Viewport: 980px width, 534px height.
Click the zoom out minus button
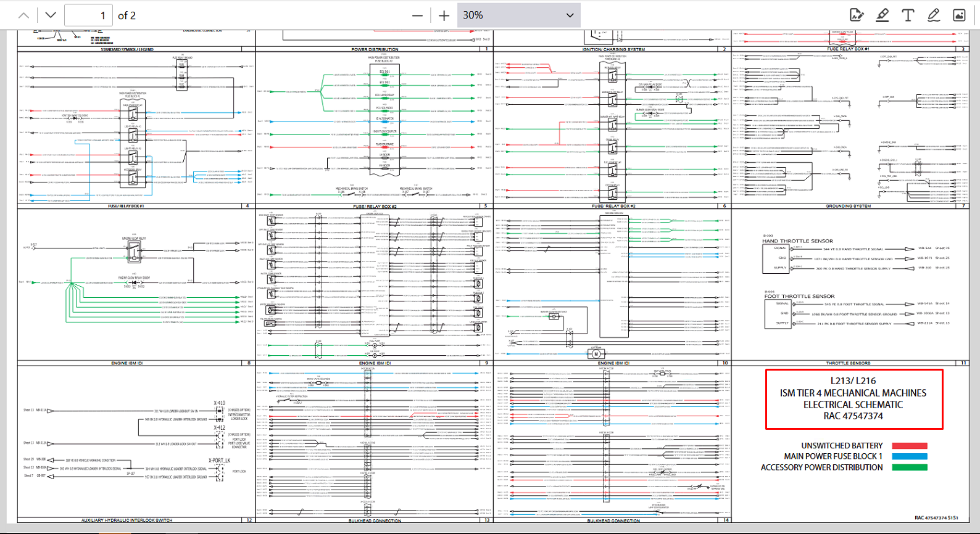(418, 15)
